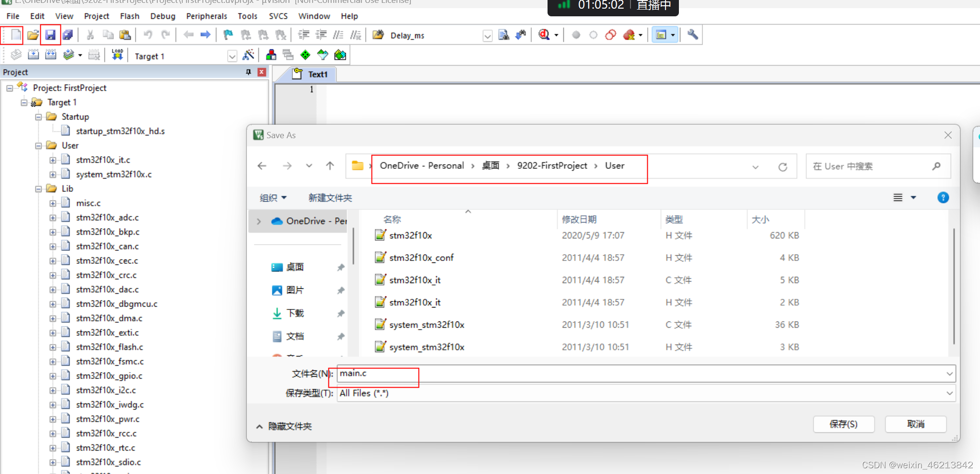Select stm32f10x_conf file in list
This screenshot has width=980, height=474.
(421, 258)
